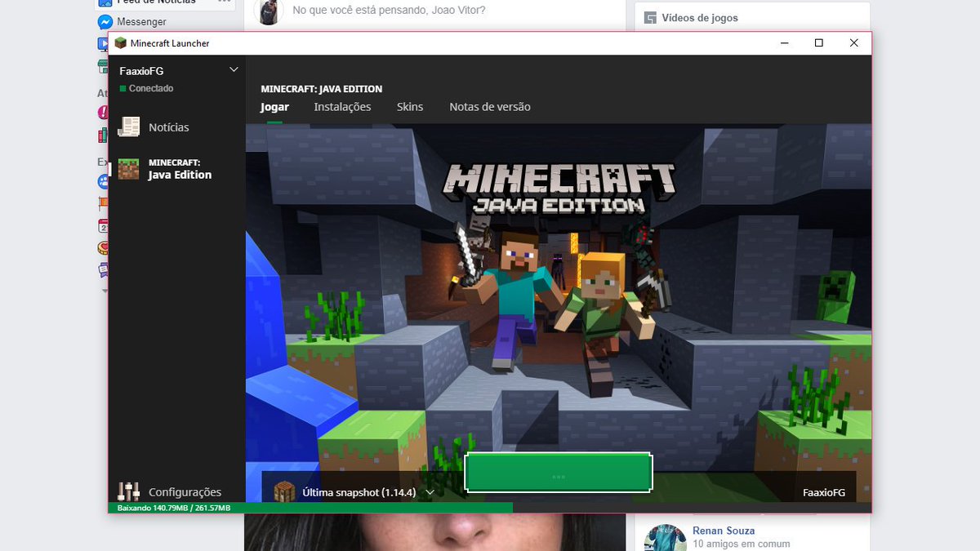Viewport: 980px width, 551px height.
Task: Select the Minecraft Java Edition grass block icon
Action: click(x=129, y=169)
